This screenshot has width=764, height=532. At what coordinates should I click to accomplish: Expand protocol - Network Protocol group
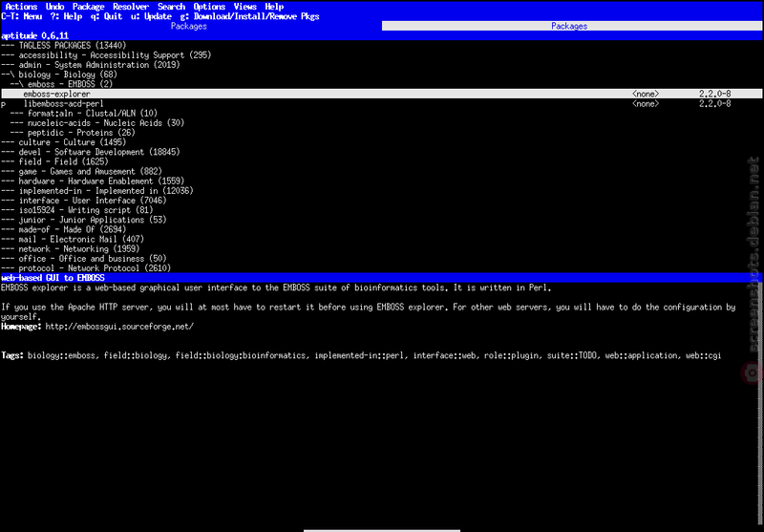(x=86, y=268)
